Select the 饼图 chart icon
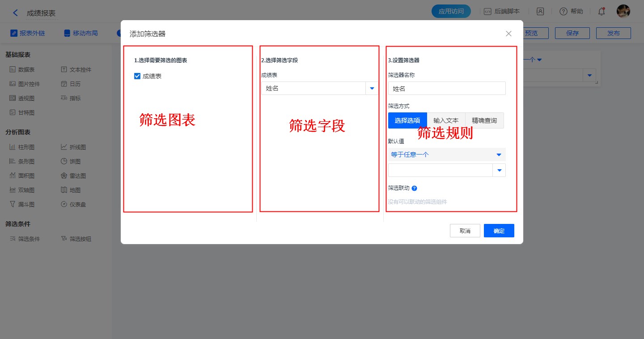The image size is (644, 339). (64, 161)
